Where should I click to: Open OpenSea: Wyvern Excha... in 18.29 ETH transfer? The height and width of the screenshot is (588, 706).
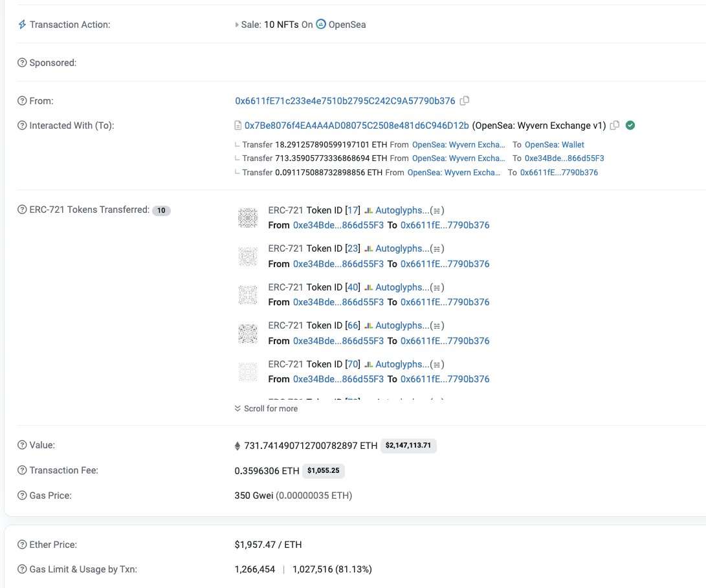coord(458,144)
